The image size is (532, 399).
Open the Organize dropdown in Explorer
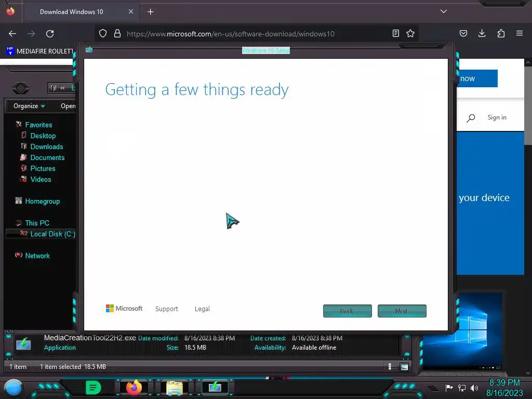coord(29,106)
